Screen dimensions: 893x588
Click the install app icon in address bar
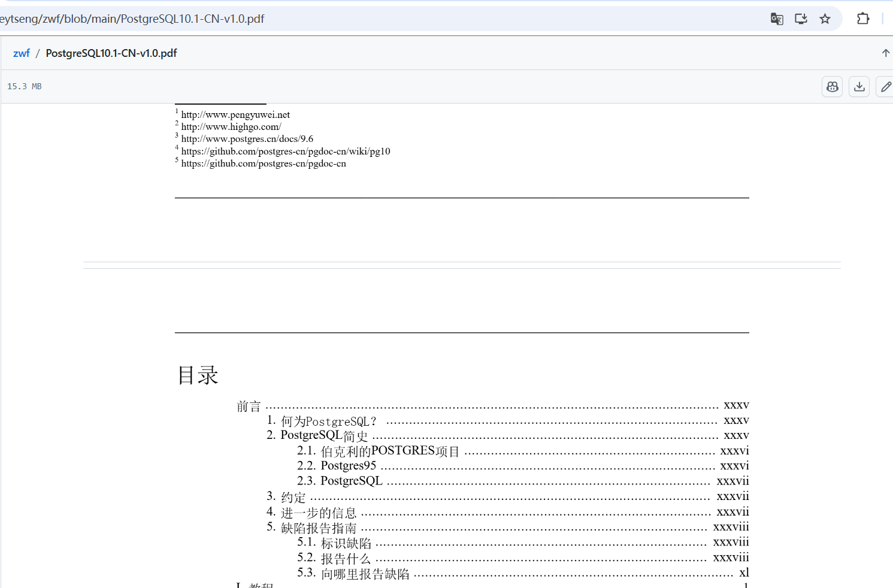(801, 19)
